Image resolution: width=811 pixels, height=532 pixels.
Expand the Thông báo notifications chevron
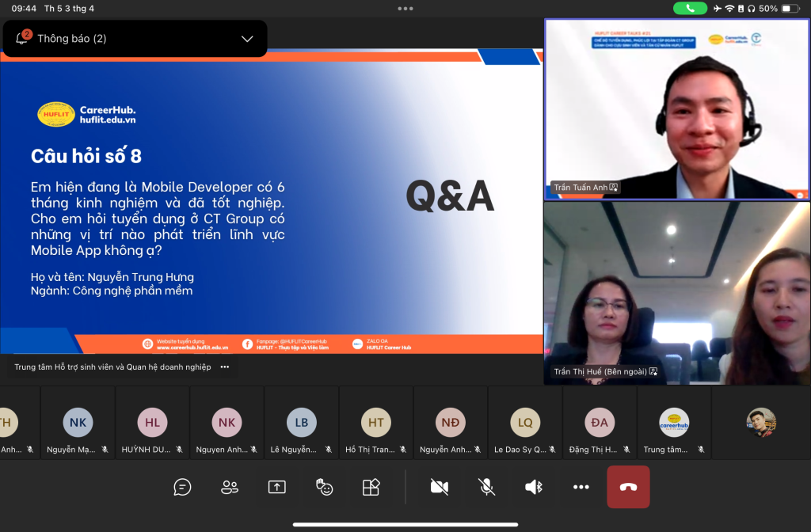[x=247, y=39]
